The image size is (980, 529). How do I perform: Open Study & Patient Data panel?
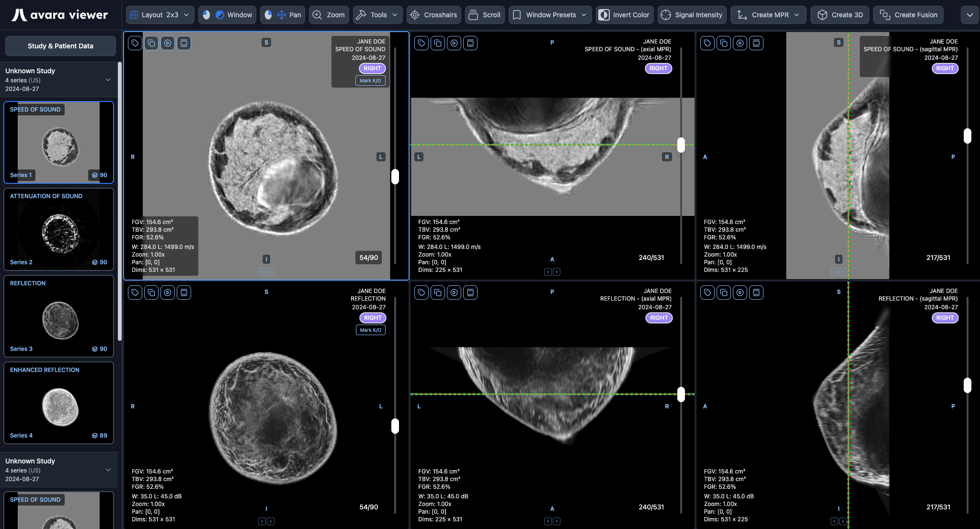60,46
